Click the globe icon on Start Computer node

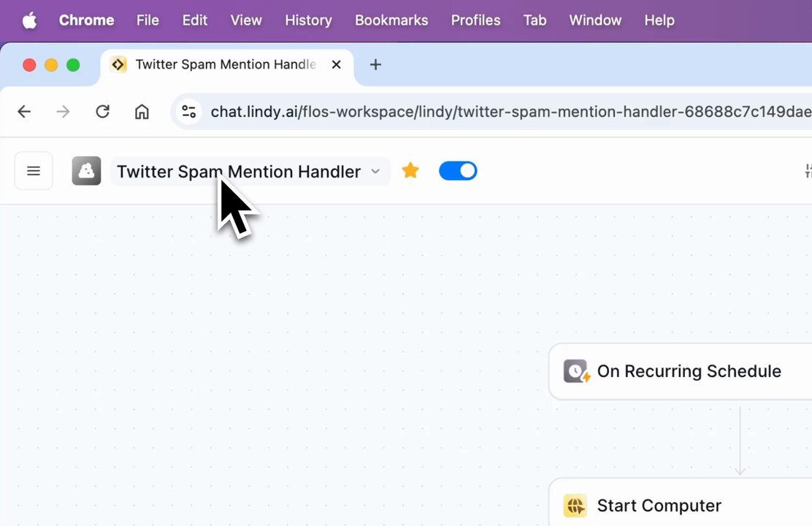[x=575, y=506]
